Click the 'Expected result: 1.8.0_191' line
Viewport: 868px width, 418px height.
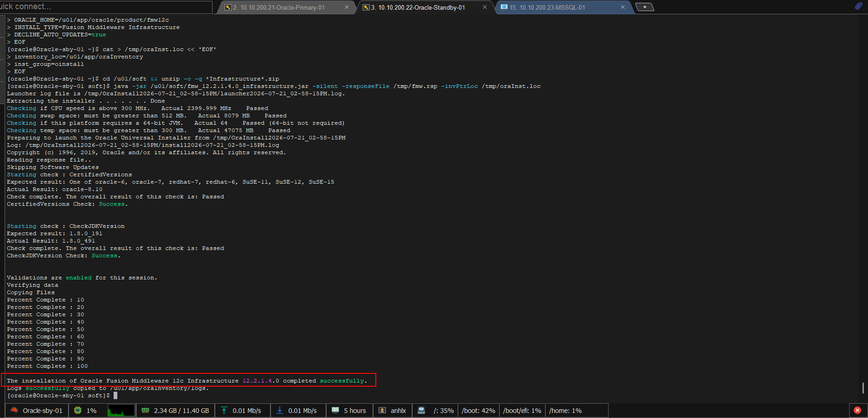(x=54, y=233)
